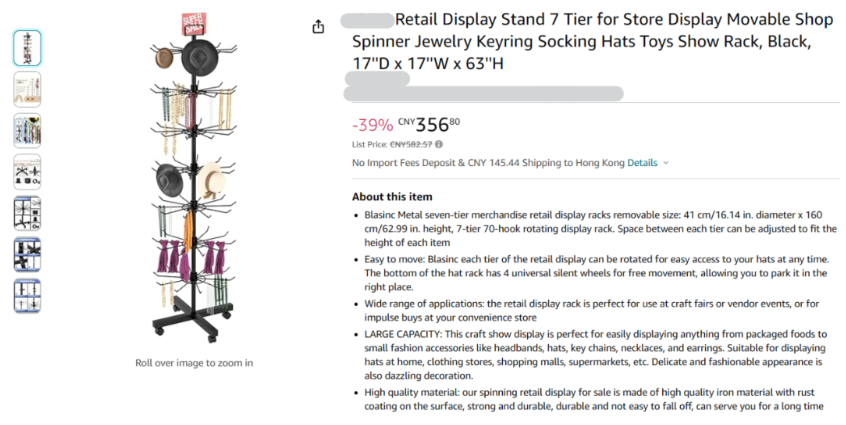Click the crossed-out CNY 582.57 list price
This screenshot has width=846, height=425.
[410, 144]
